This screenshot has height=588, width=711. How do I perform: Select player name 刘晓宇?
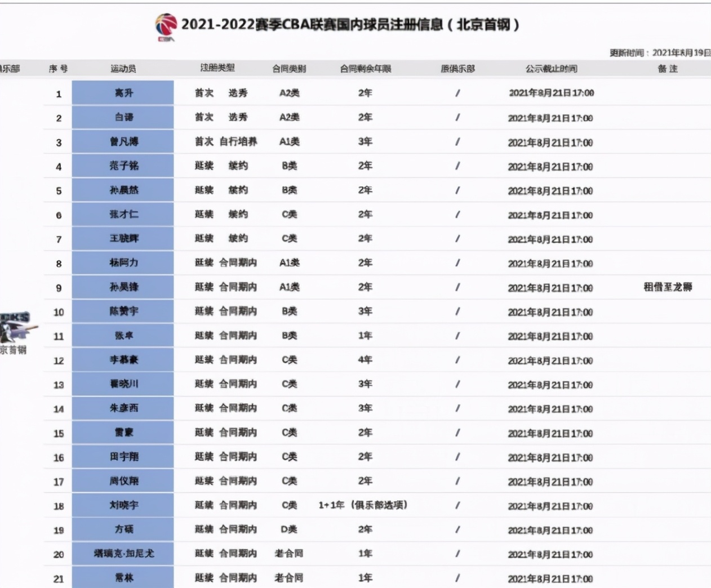coord(123,505)
